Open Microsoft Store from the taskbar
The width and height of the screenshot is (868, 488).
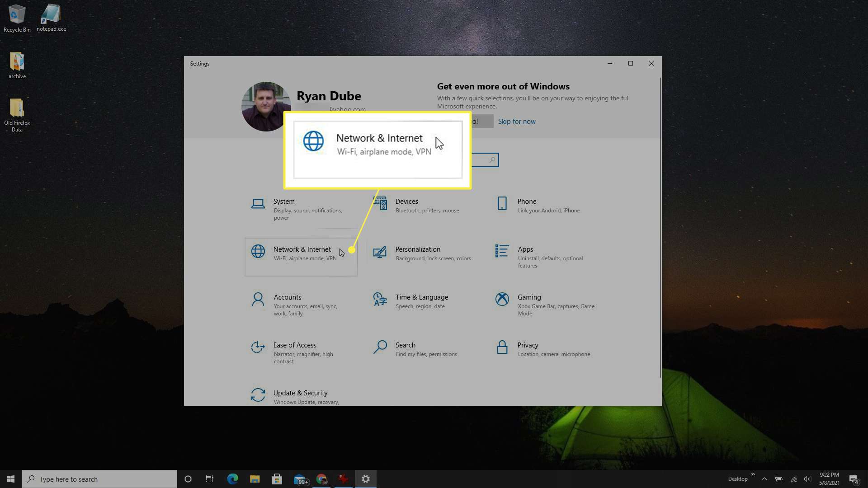277,479
